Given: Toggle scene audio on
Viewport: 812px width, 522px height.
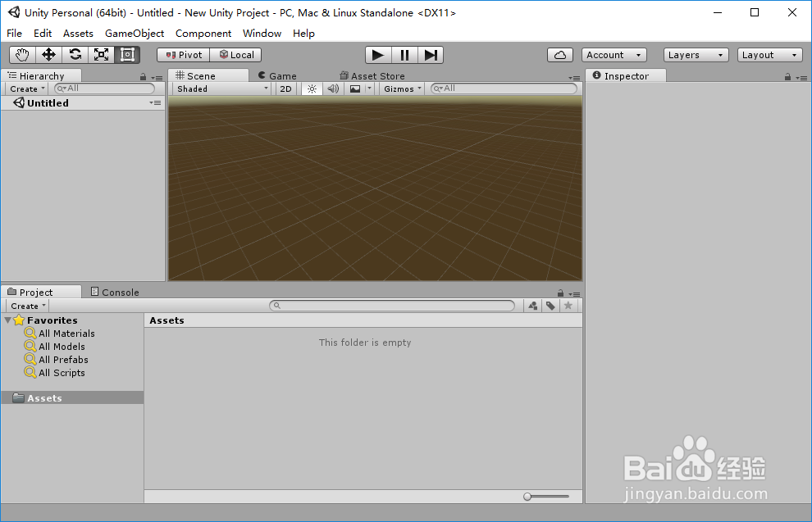Looking at the screenshot, I should pyautogui.click(x=332, y=88).
